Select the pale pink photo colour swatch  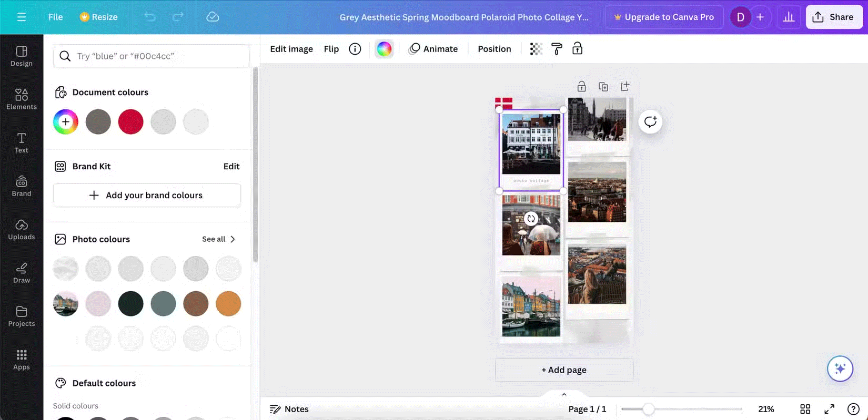[98, 304]
